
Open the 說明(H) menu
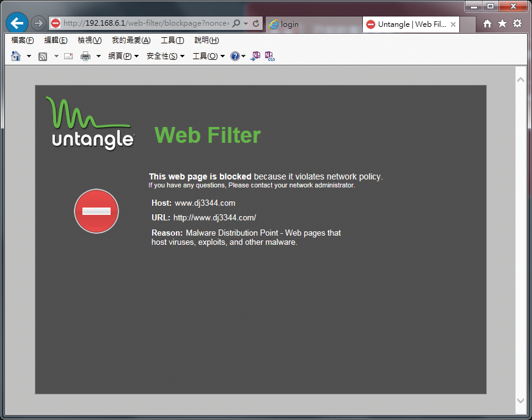tap(206, 40)
